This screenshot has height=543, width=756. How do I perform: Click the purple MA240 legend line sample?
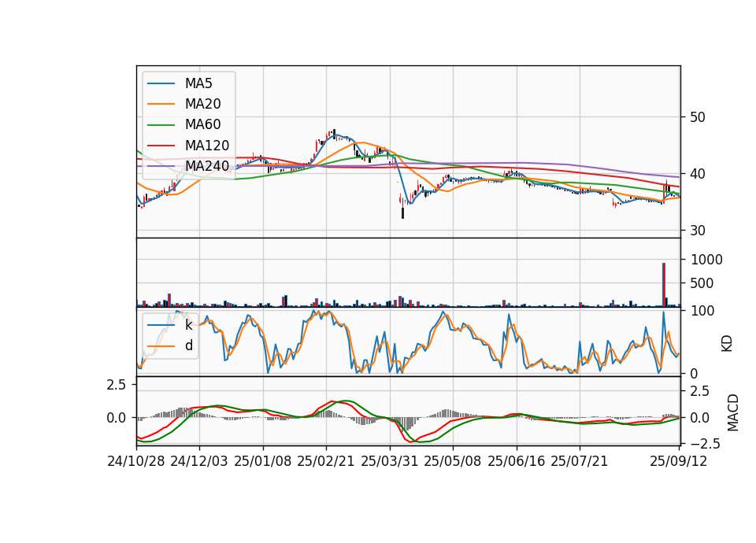pyautogui.click(x=161, y=166)
